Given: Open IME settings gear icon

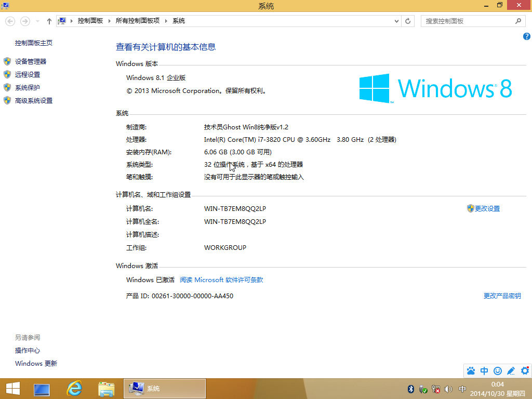Looking at the screenshot, I should point(525,370).
